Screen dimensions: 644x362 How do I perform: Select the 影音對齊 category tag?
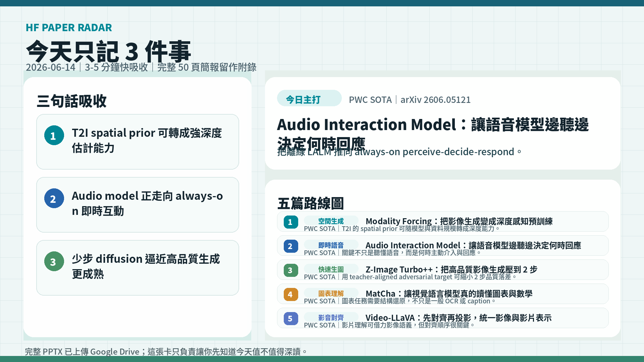[x=331, y=317]
